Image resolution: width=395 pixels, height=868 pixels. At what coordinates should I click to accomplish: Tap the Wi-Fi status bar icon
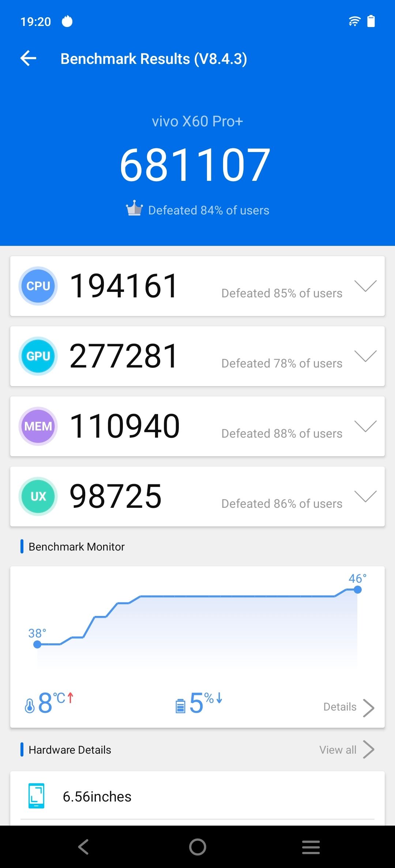click(x=354, y=21)
